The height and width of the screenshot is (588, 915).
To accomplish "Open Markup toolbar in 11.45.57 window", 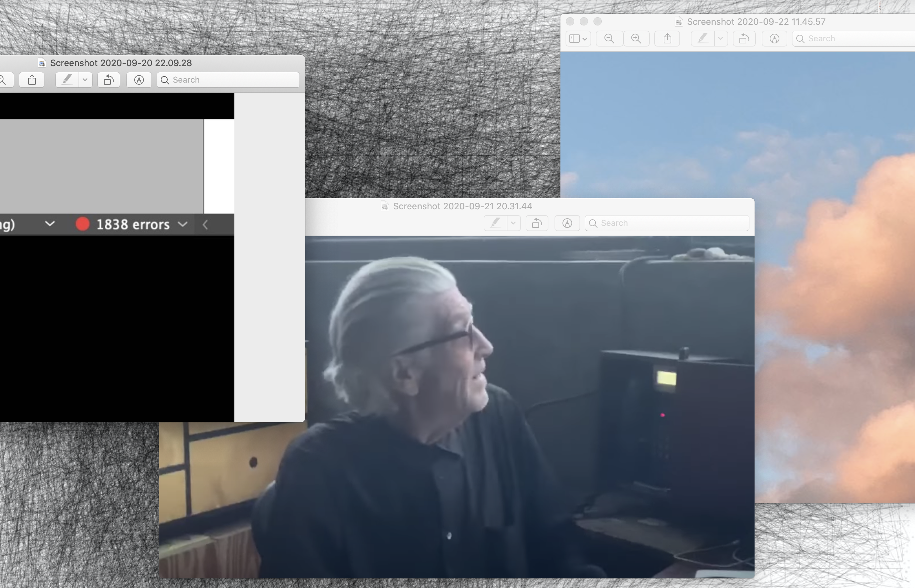I will click(x=774, y=39).
